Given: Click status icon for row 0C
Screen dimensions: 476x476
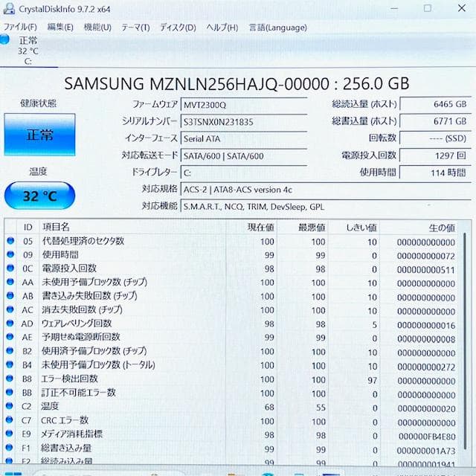Looking at the screenshot, I should pyautogui.click(x=10, y=268).
